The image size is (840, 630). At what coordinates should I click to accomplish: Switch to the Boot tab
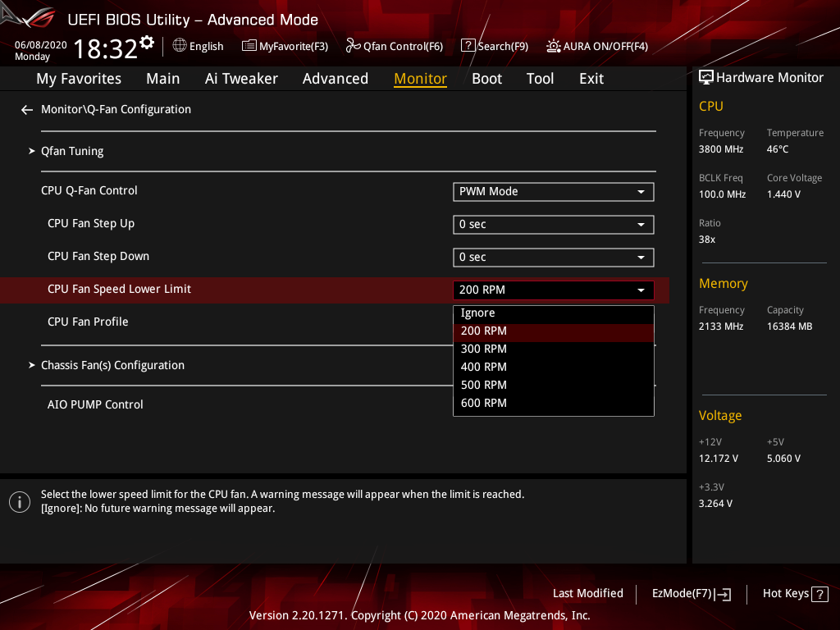487,79
